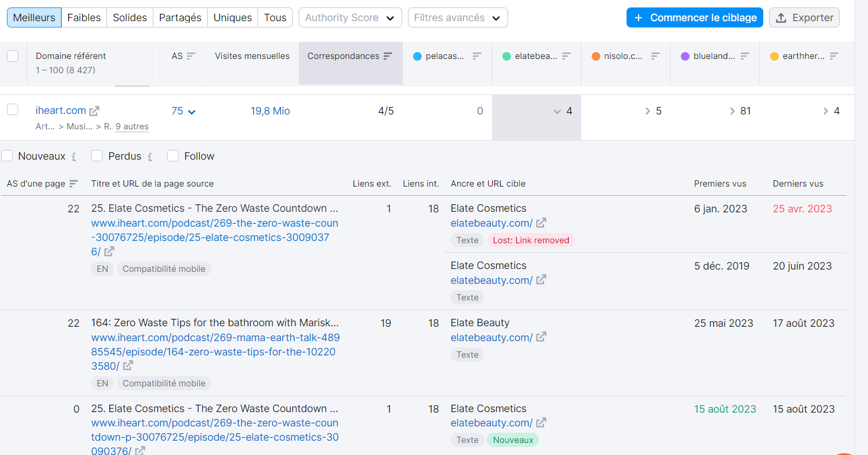Click the sort icon on Correspondances column
Viewport: 868px width, 455px height.
(389, 56)
